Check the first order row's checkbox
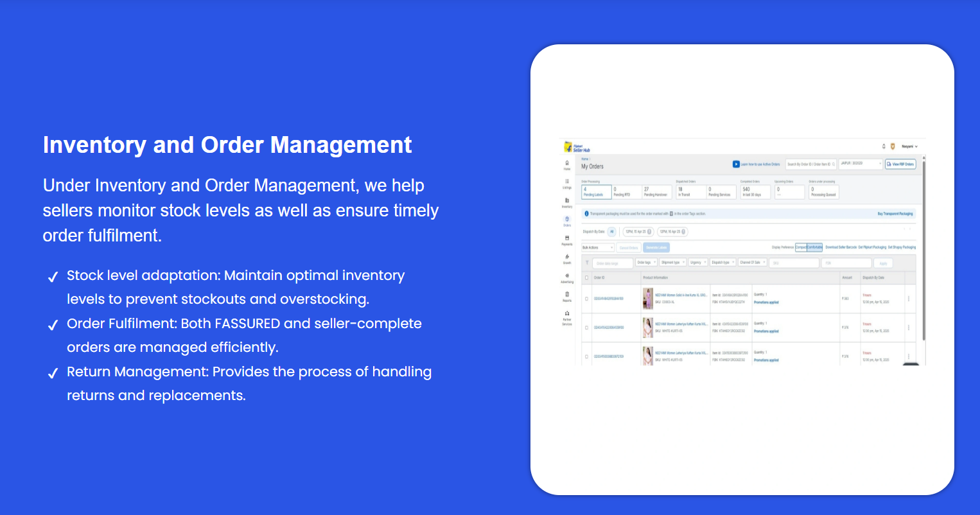This screenshot has height=515, width=980. 586,299
